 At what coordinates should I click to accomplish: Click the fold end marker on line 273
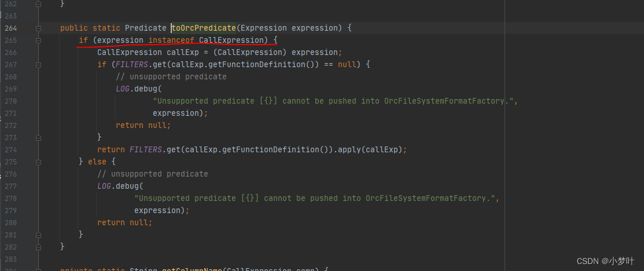pos(38,138)
